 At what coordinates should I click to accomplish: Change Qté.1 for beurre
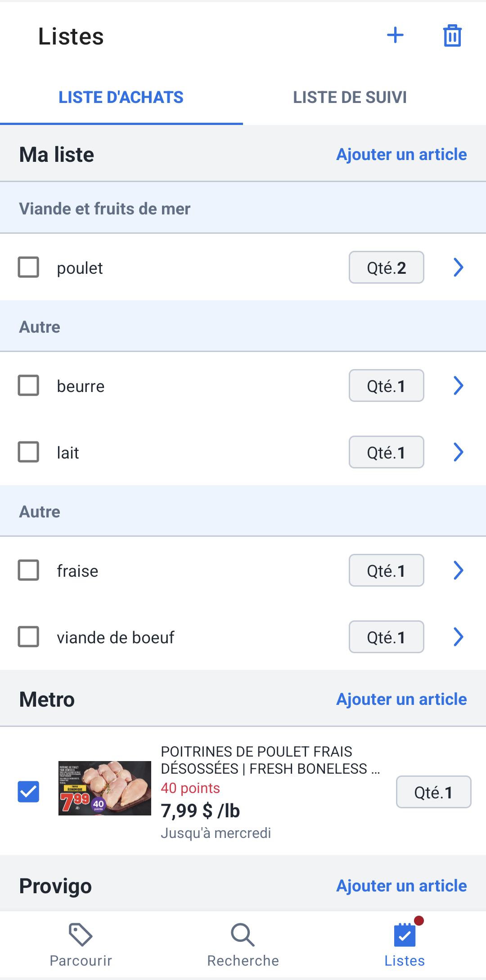(x=387, y=386)
